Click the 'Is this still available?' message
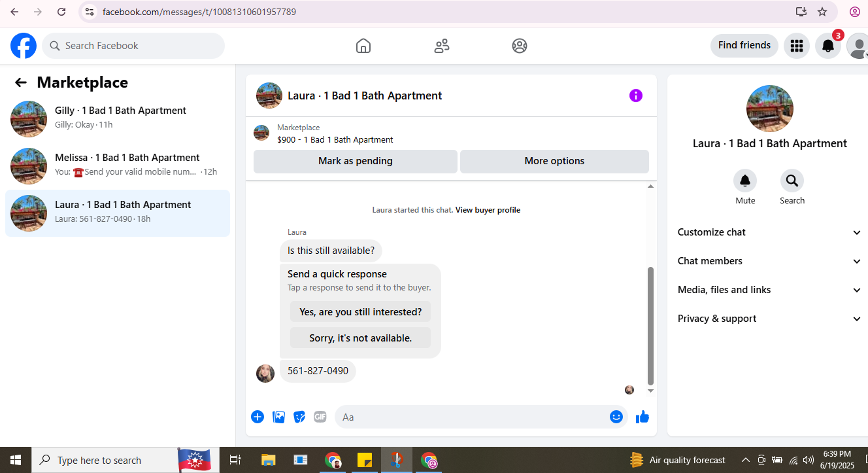 (x=331, y=251)
